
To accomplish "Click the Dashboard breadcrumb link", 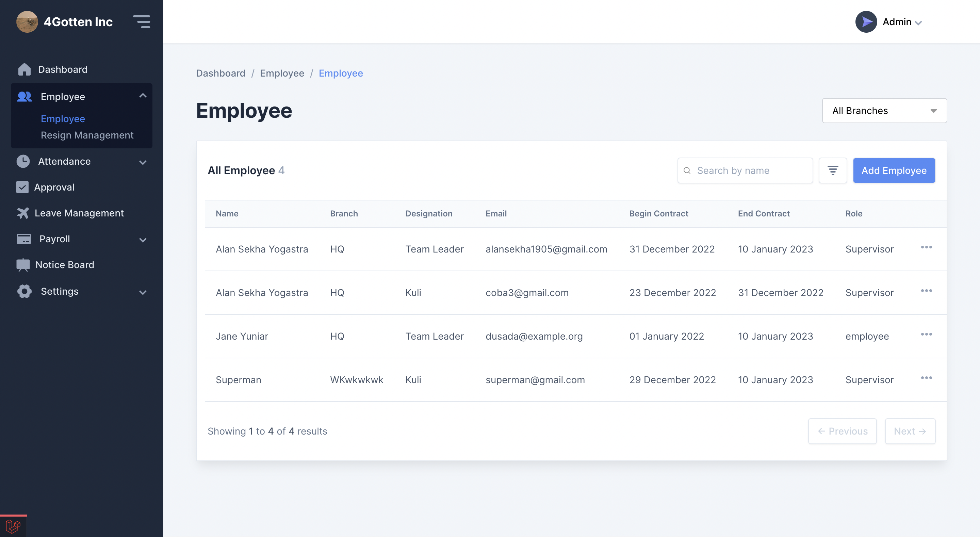I will [220, 73].
